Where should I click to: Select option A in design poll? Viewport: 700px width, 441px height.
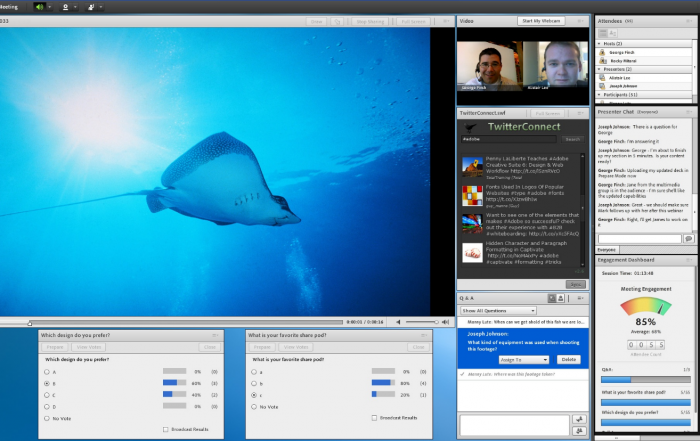pos(46,371)
